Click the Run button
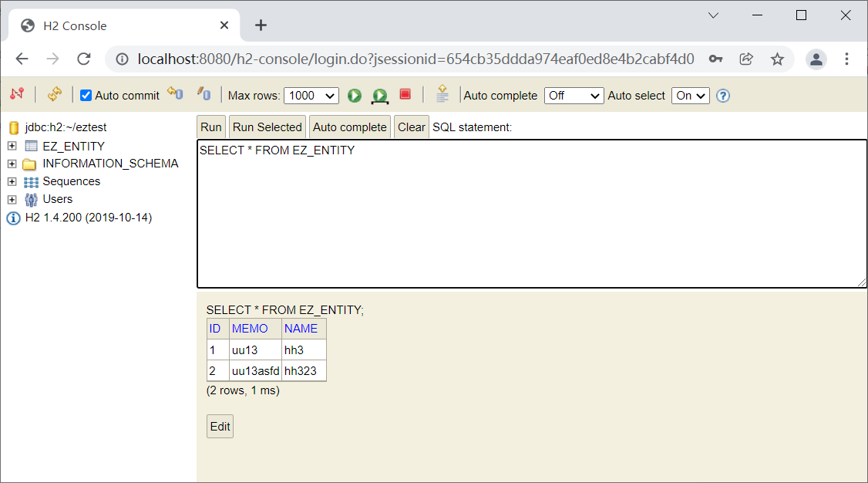The image size is (868, 483). (x=211, y=127)
